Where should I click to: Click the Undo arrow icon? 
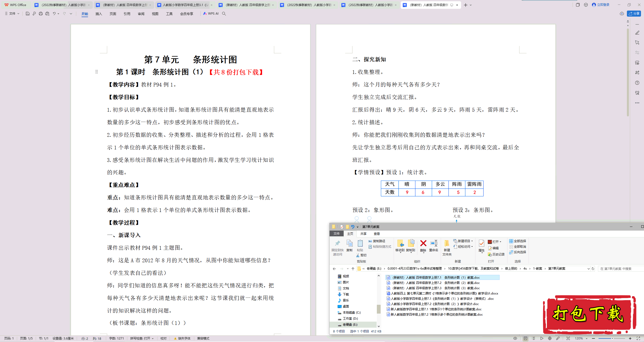point(54,14)
